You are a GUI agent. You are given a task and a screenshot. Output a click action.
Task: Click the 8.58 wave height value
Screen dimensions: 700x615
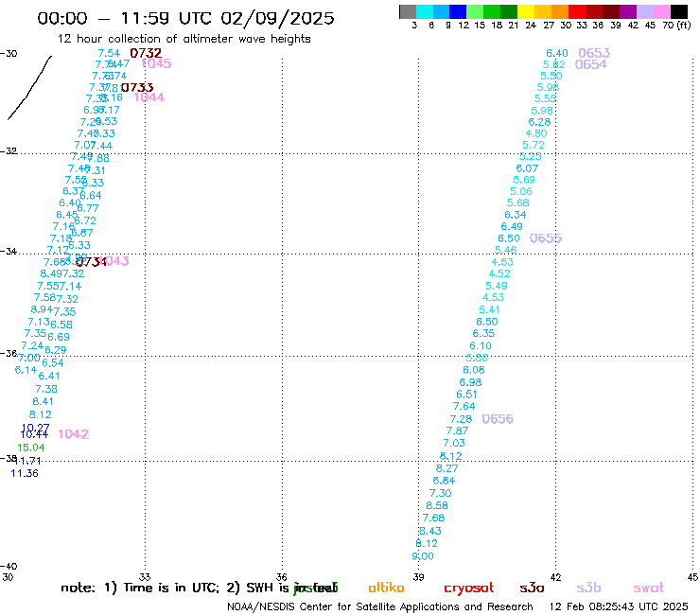pos(437,505)
